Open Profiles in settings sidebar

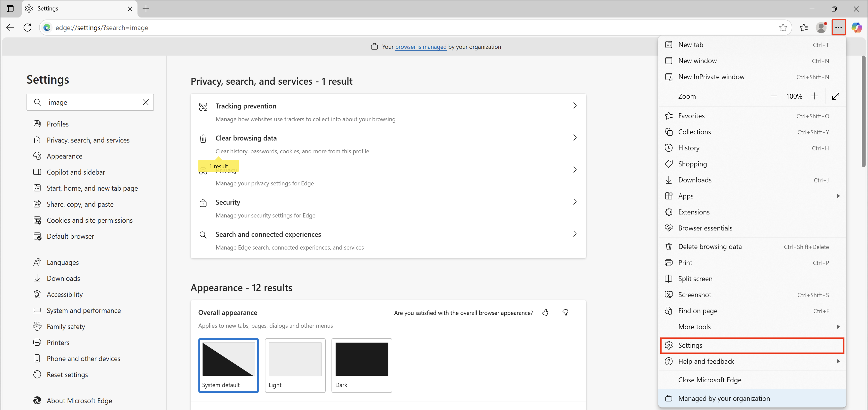coord(57,124)
